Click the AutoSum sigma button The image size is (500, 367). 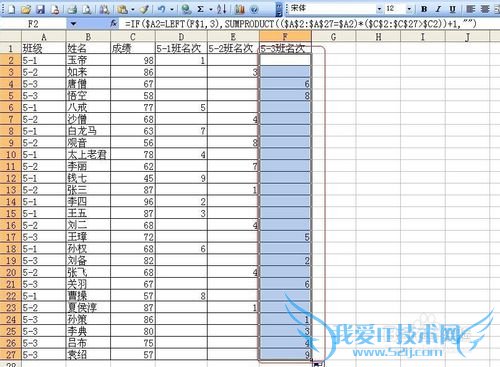click(201, 9)
